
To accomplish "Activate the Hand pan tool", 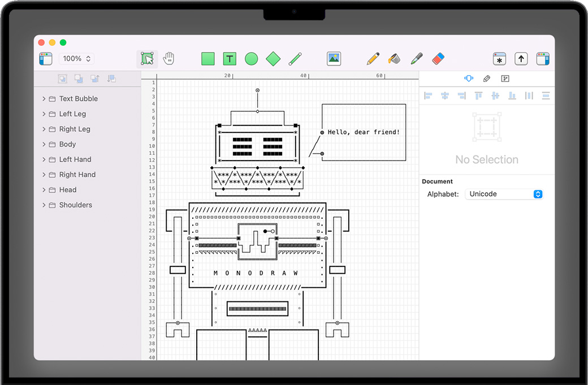I will [168, 58].
